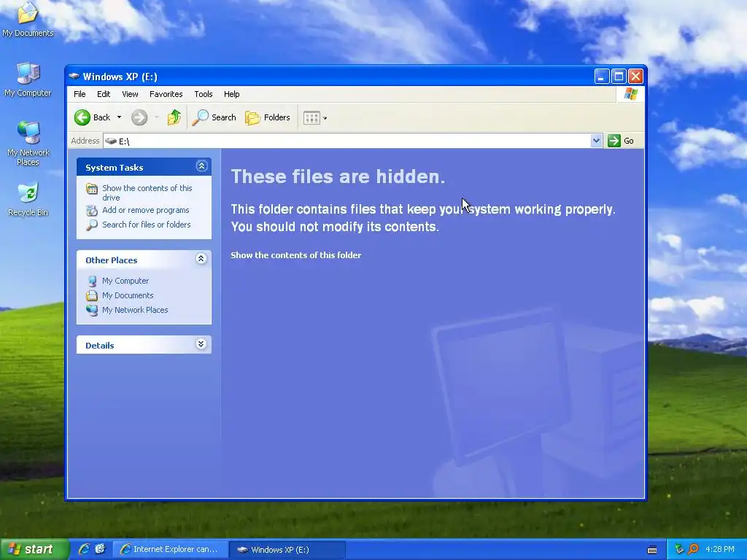Minimize the Windows XP (E:) window
Viewport: 747px width, 560px height.
[x=602, y=76]
